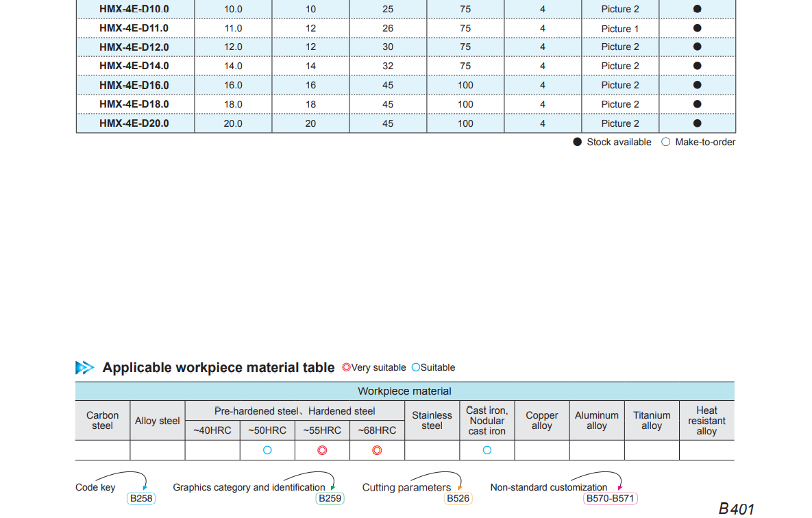Click the stock dot for HMX-4E-D20.0

tap(697, 123)
